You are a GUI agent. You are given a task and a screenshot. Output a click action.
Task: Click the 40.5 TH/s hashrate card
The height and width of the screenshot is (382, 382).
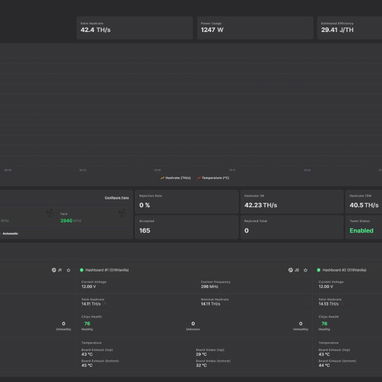[x=364, y=202]
